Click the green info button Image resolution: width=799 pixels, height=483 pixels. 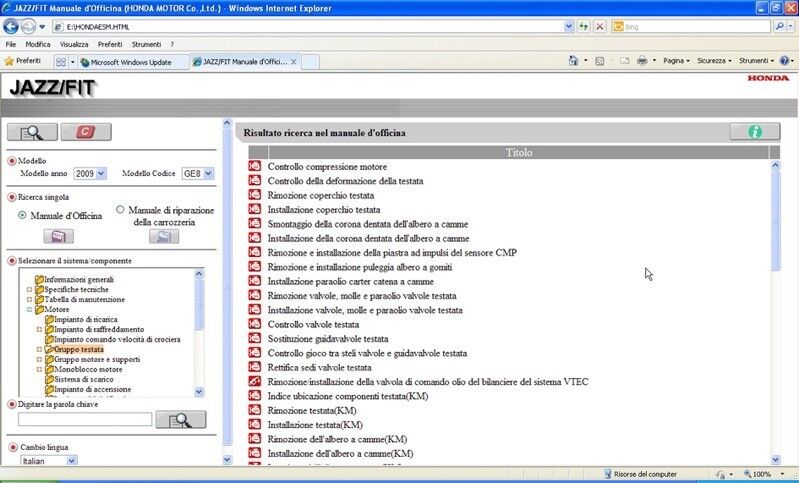(x=754, y=132)
